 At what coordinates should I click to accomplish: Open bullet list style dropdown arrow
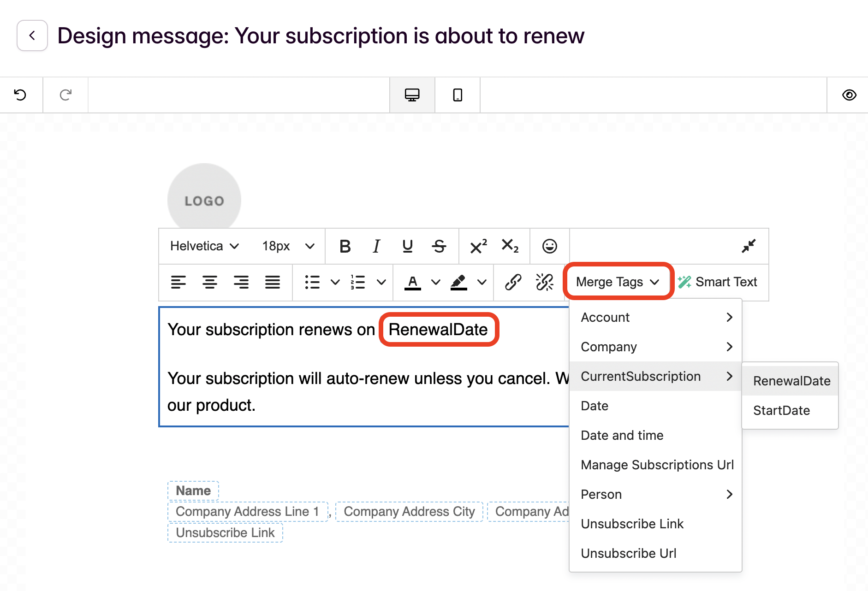click(x=335, y=282)
